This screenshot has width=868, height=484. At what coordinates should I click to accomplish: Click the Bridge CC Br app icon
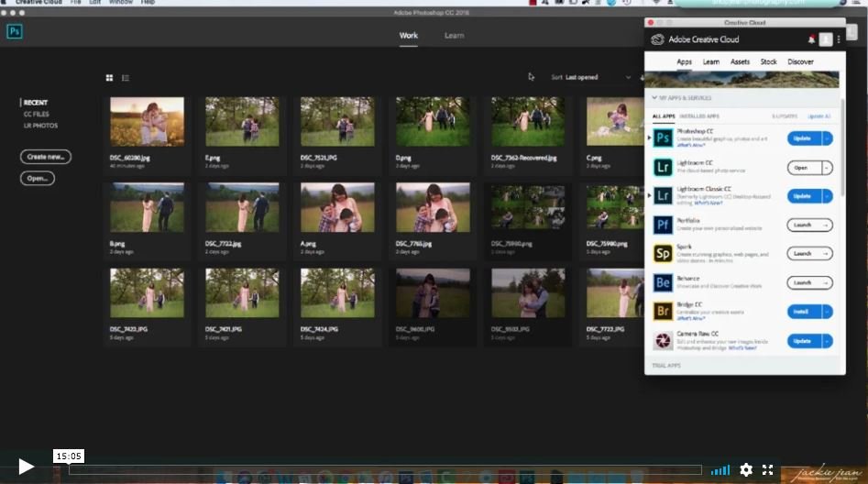tap(663, 312)
